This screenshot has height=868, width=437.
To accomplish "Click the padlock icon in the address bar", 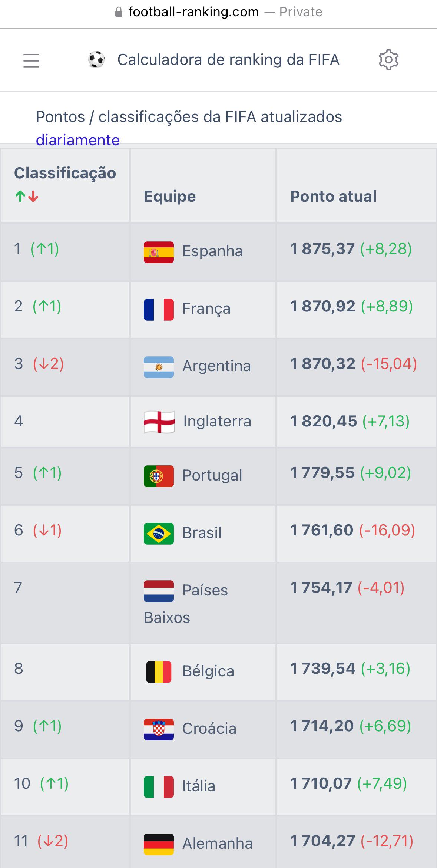I will click(119, 11).
